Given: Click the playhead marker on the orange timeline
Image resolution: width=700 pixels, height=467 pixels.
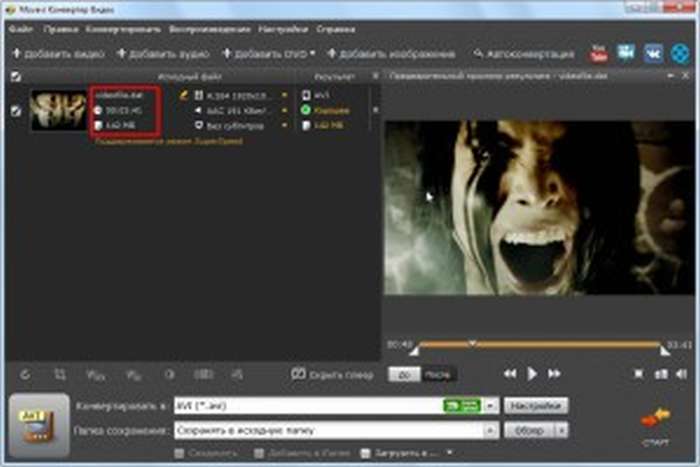Looking at the screenshot, I should click(472, 343).
